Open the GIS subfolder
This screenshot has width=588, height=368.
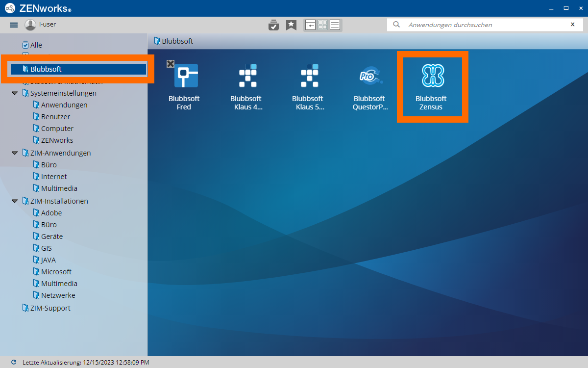coord(43,248)
